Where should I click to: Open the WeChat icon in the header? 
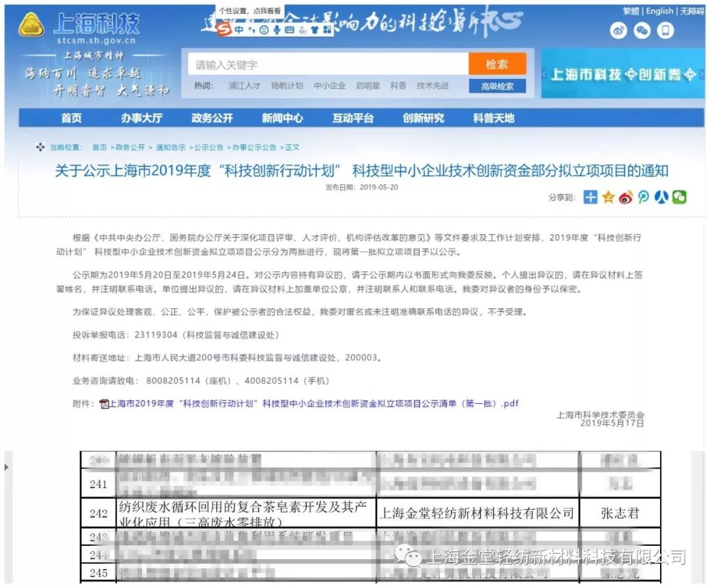coord(642,30)
